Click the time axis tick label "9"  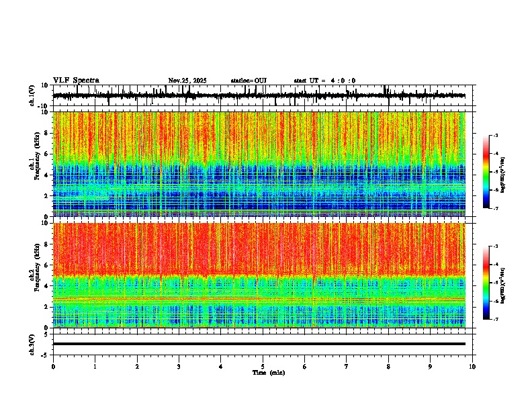[430, 367]
